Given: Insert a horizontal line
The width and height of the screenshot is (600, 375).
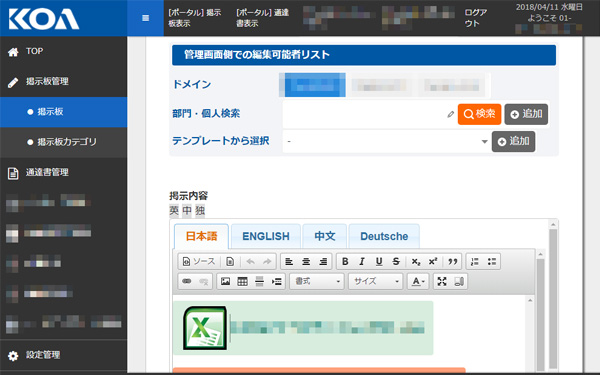Looking at the screenshot, I should click(x=259, y=282).
